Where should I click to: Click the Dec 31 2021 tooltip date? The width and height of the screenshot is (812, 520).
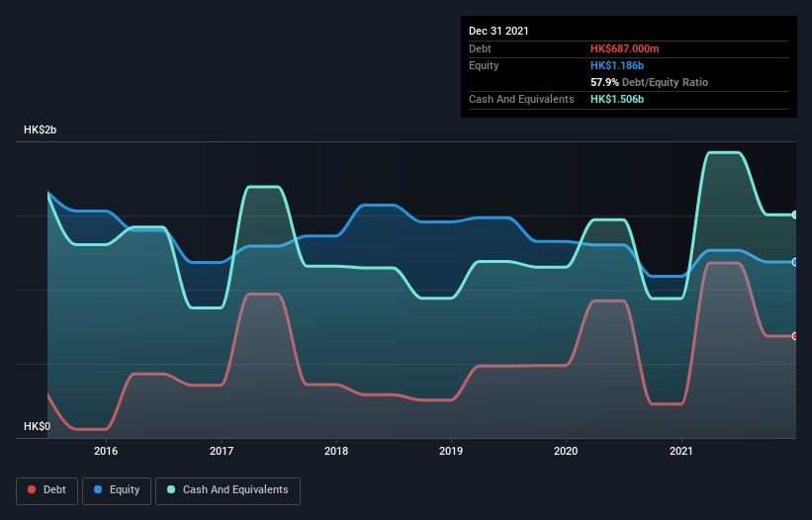coord(498,31)
